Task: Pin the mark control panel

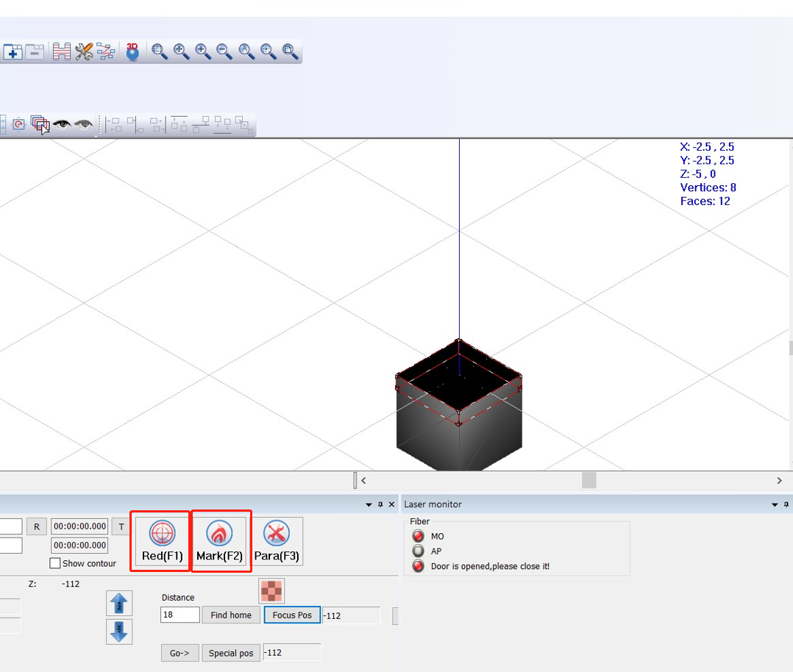Action: 380,504
